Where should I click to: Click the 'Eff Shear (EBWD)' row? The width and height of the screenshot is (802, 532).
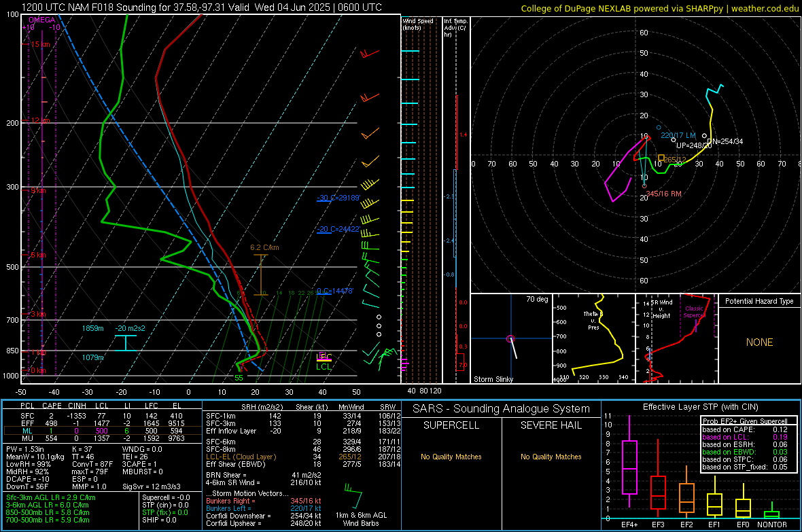[x=303, y=465]
